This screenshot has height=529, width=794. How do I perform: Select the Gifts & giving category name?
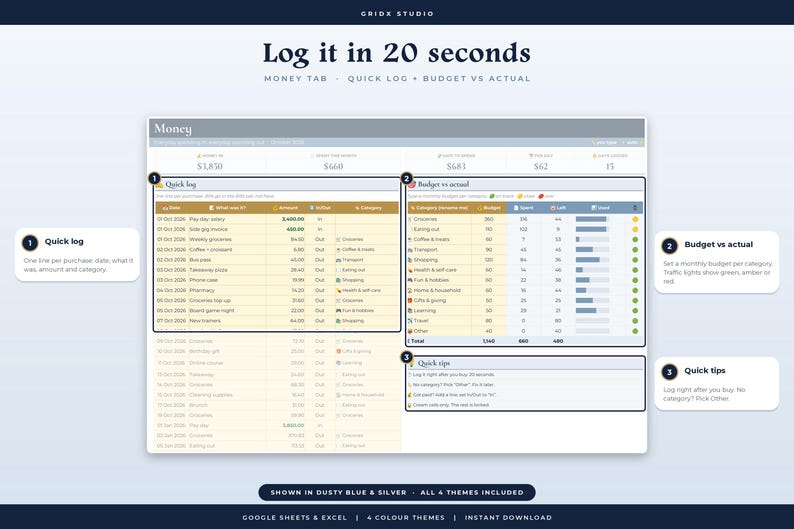pyautogui.click(x=430, y=301)
